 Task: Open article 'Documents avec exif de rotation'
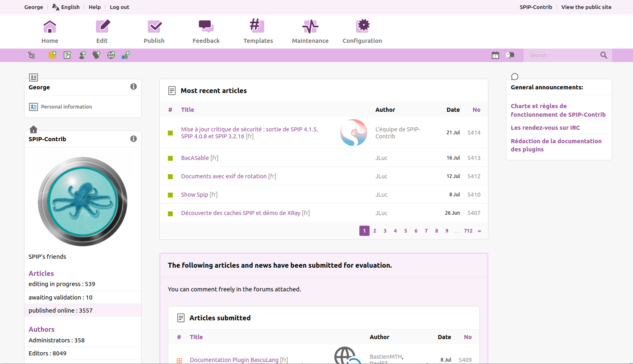(224, 176)
